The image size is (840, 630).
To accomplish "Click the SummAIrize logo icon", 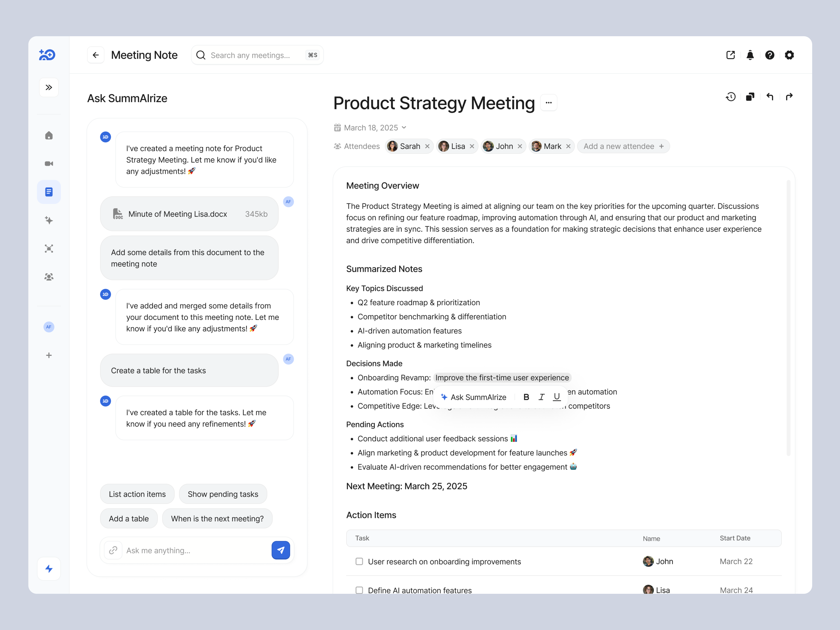I will pos(47,55).
